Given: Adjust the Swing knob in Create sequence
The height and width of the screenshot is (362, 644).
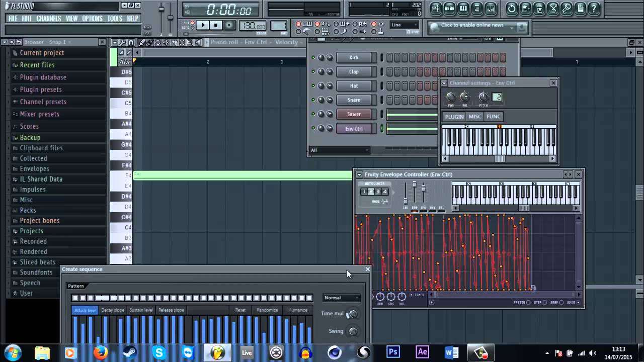Looking at the screenshot, I should coord(353,331).
